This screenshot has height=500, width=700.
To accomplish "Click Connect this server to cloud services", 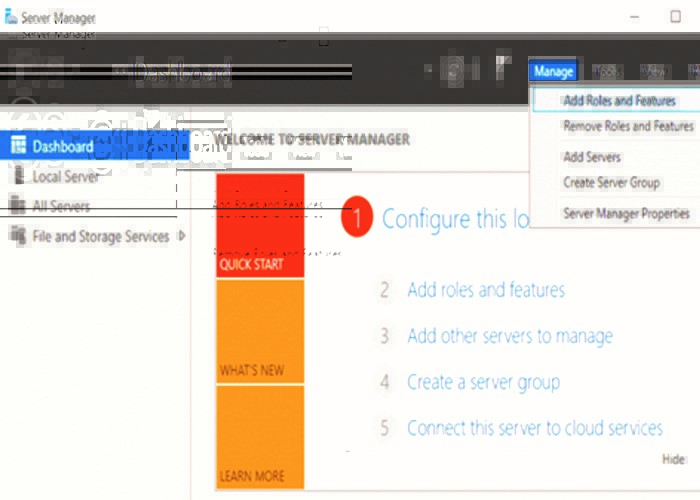I will (534, 428).
